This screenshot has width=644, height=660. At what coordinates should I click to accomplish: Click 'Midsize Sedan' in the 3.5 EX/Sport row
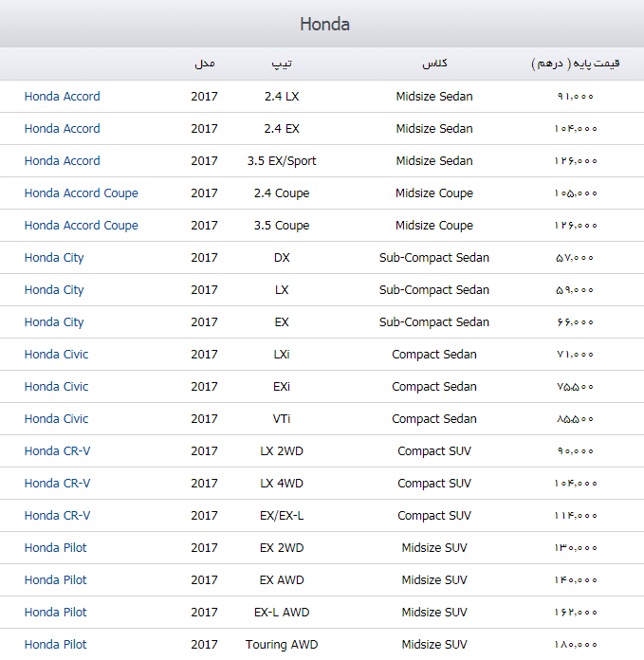click(x=434, y=161)
